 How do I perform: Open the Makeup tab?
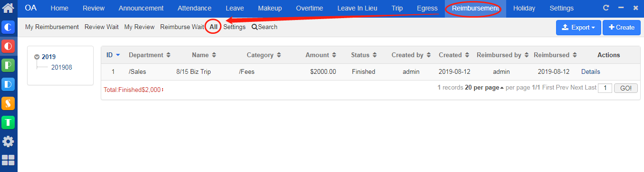click(270, 8)
